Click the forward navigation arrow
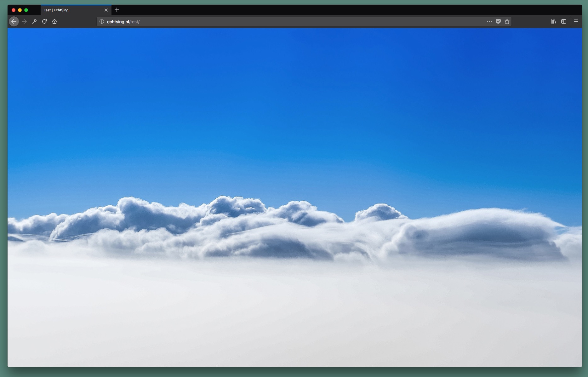This screenshot has width=588, height=377. 24,21
